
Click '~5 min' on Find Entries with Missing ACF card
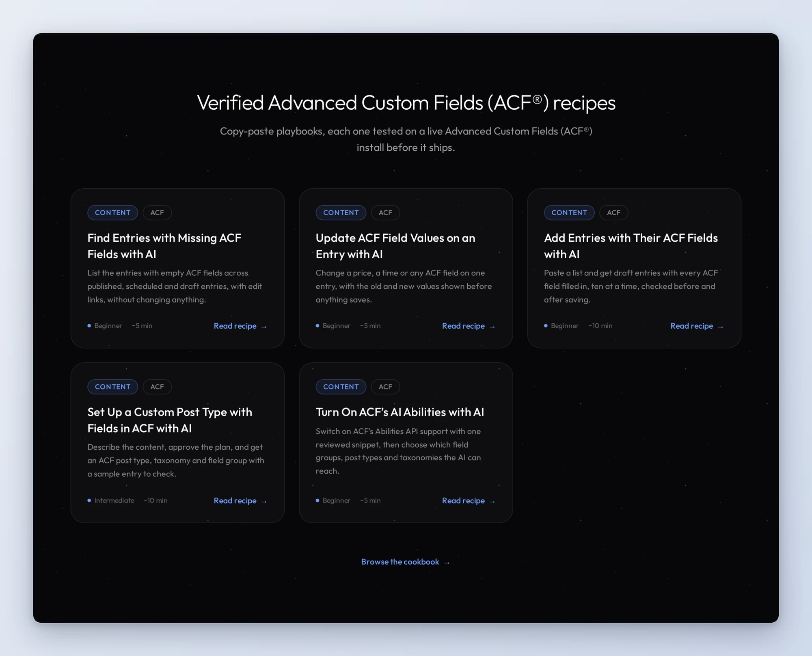click(x=142, y=326)
